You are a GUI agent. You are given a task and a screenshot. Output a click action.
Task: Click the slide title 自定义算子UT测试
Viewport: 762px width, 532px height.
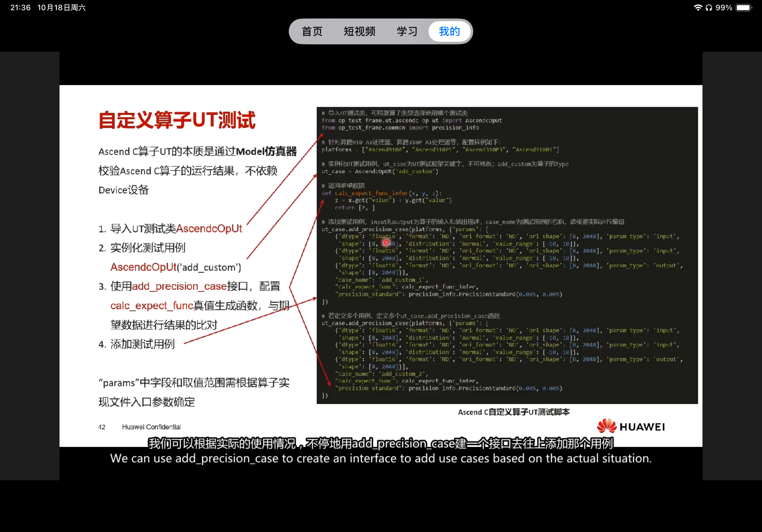tap(177, 120)
